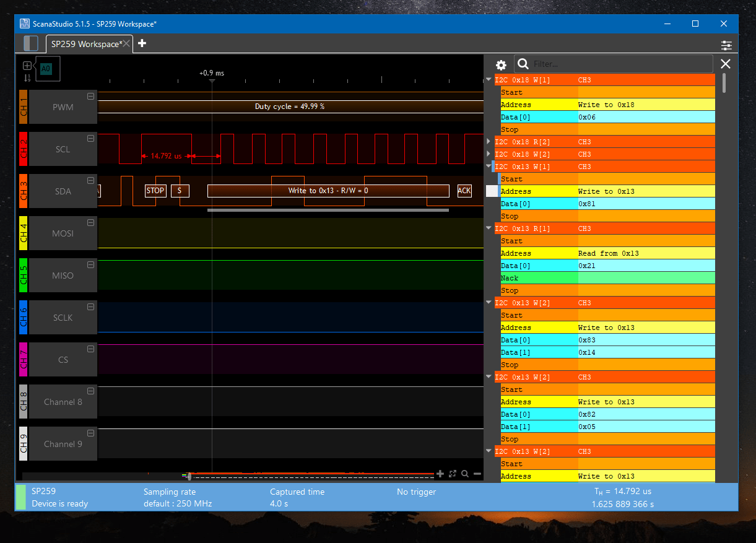The image size is (756, 543).
Task: Collapse the PWM channel row
Action: click(91, 96)
